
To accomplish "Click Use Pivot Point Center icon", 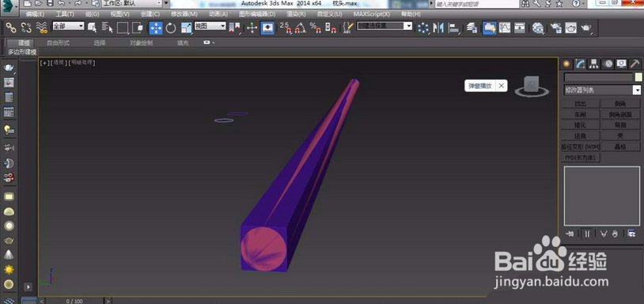I will pyautogui.click(x=234, y=28).
